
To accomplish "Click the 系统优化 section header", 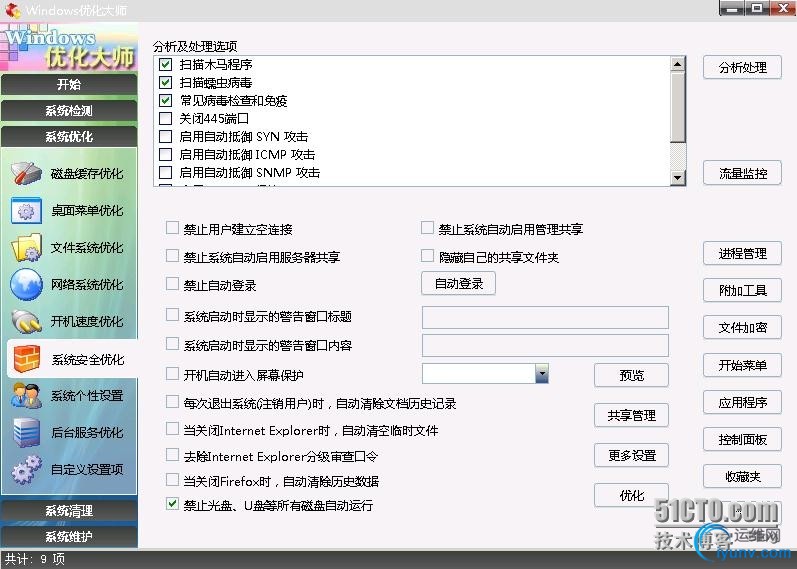I will tap(69, 136).
